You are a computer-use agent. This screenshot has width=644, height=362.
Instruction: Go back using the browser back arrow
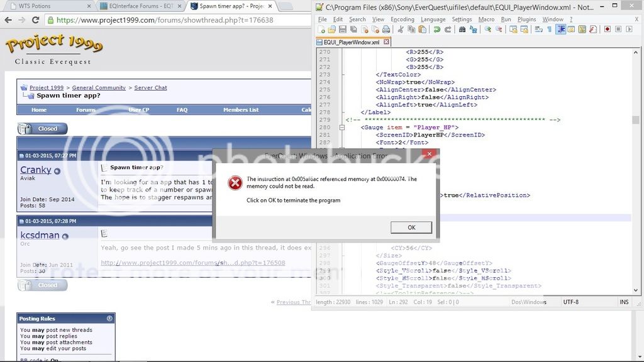point(8,19)
